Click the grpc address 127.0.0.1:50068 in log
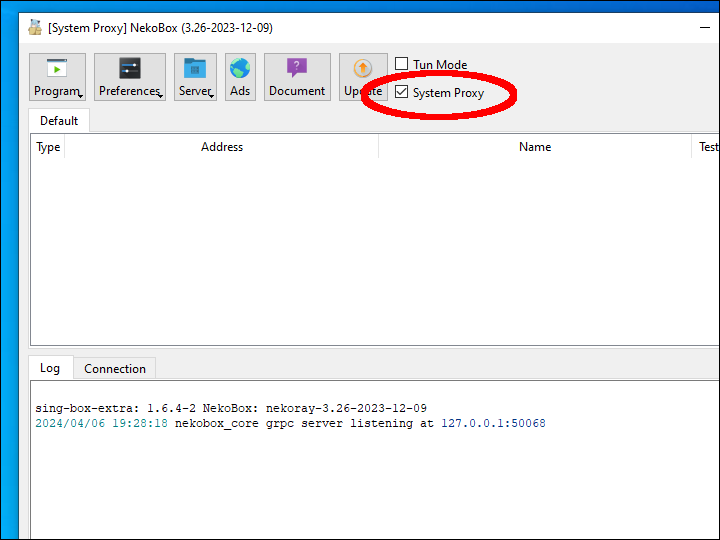The height and width of the screenshot is (540, 720). pyautogui.click(x=493, y=423)
